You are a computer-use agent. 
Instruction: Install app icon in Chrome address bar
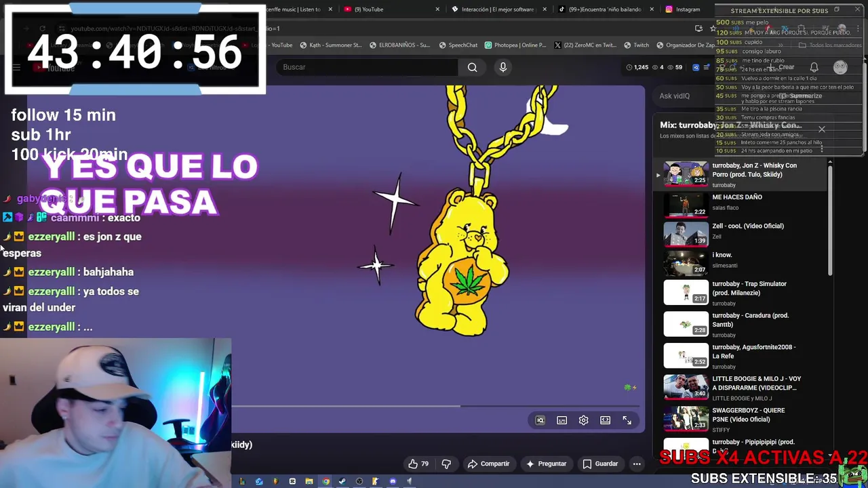coord(698,28)
